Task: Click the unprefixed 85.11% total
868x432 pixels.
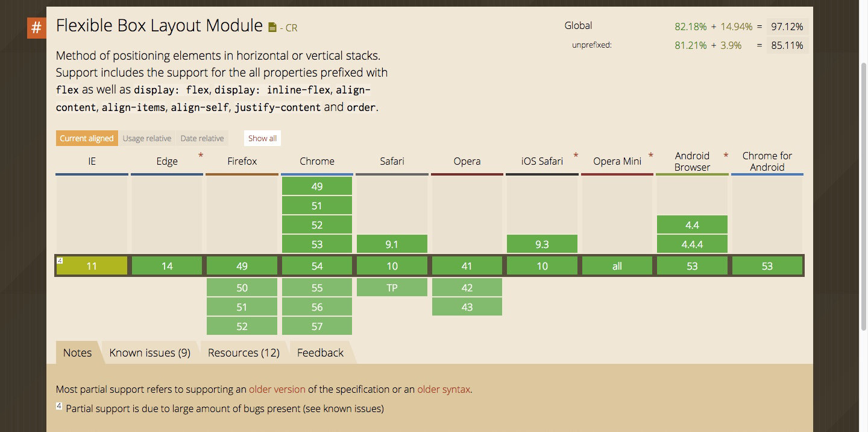Action: click(787, 45)
